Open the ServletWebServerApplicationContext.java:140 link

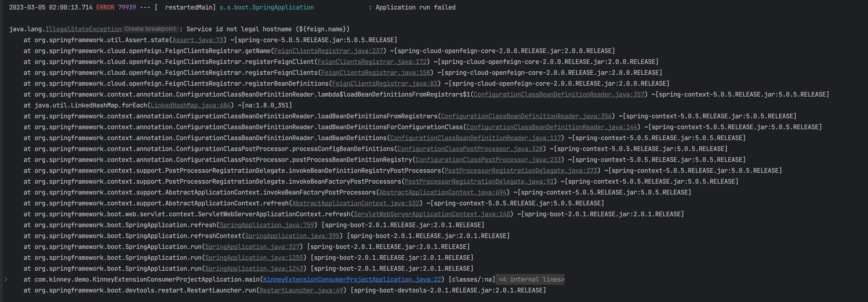tap(432, 214)
